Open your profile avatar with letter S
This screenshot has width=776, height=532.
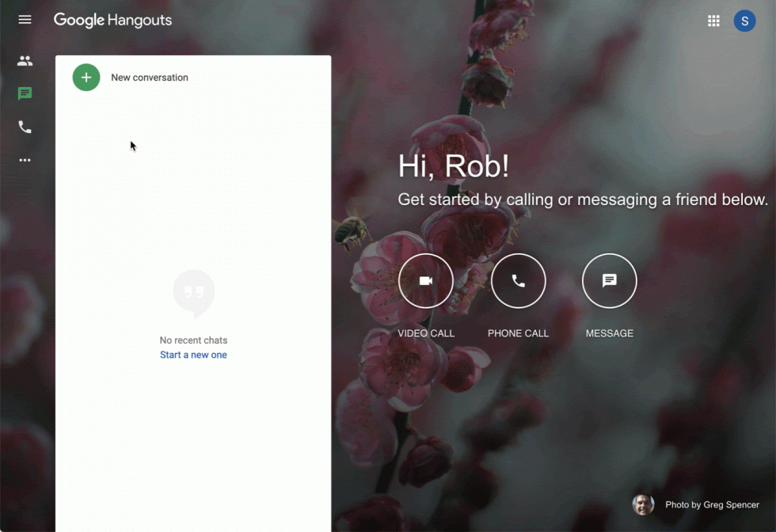[x=744, y=21]
